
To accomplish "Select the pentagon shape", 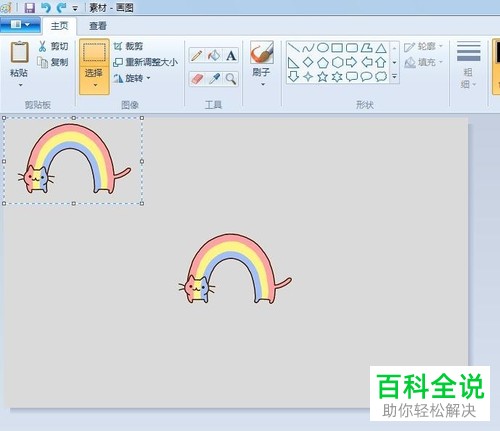I will click(322, 62).
